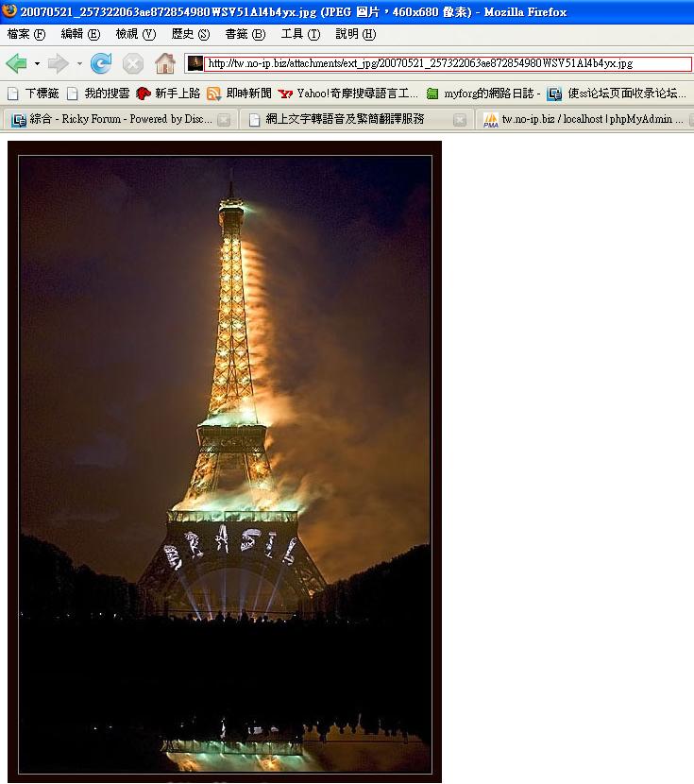Open the Back history dropdown arrow

tap(37, 63)
